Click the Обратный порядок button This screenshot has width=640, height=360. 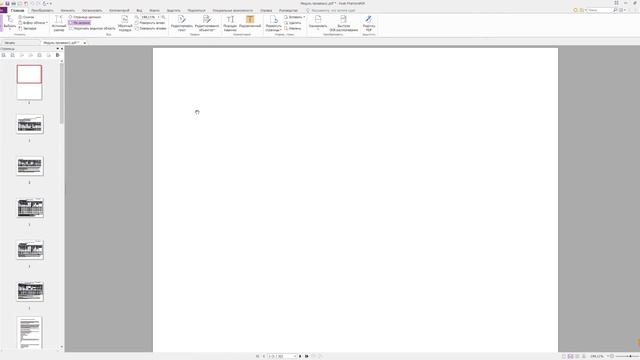coord(125,23)
